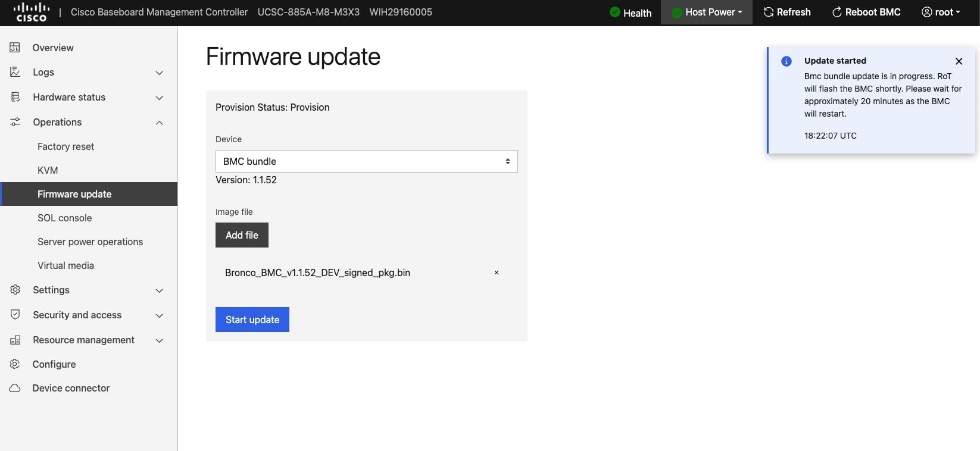Image resolution: width=980 pixels, height=451 pixels.
Task: Click the Operations sliders icon
Action: click(15, 122)
